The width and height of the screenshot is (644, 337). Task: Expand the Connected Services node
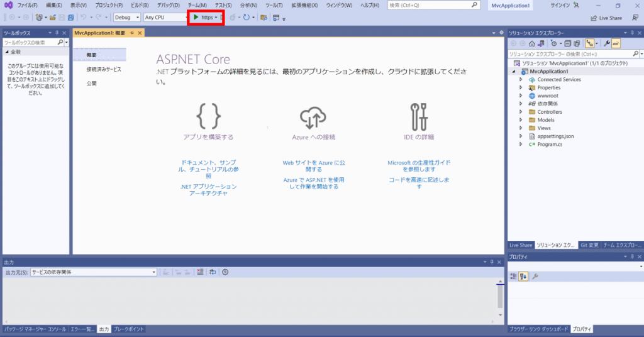(521, 80)
